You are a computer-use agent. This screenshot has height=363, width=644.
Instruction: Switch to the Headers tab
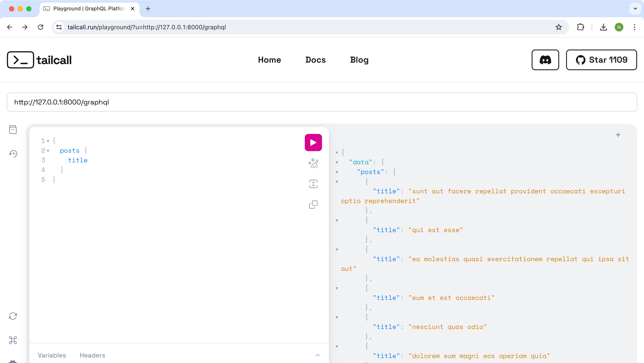click(92, 355)
